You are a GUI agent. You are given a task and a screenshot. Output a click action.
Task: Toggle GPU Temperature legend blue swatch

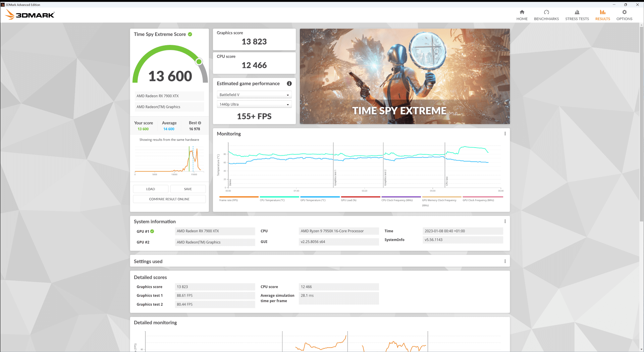click(320, 197)
